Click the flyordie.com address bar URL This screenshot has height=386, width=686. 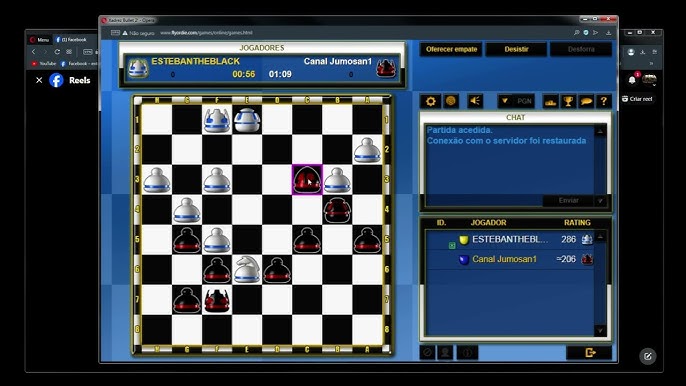[206, 33]
